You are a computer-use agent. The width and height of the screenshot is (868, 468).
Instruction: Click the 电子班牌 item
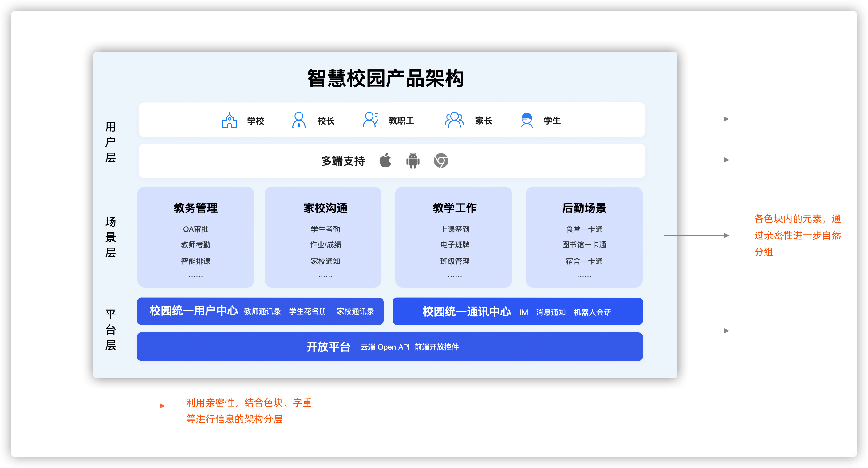[455, 245]
